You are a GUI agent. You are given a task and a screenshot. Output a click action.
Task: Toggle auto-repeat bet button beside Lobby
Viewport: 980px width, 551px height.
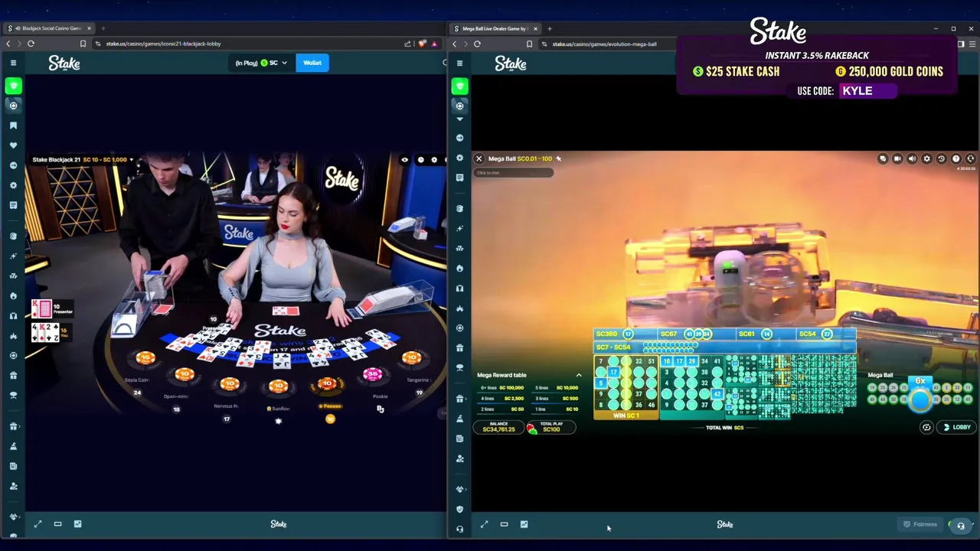click(926, 428)
